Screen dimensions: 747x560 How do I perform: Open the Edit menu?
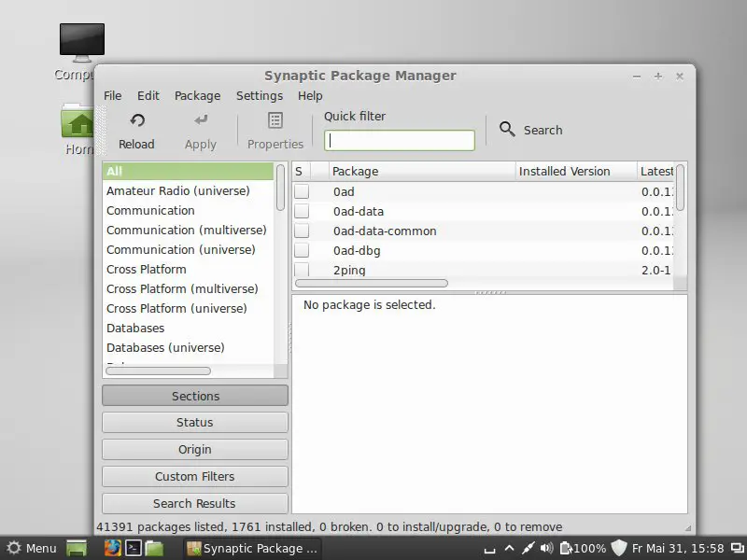click(148, 96)
